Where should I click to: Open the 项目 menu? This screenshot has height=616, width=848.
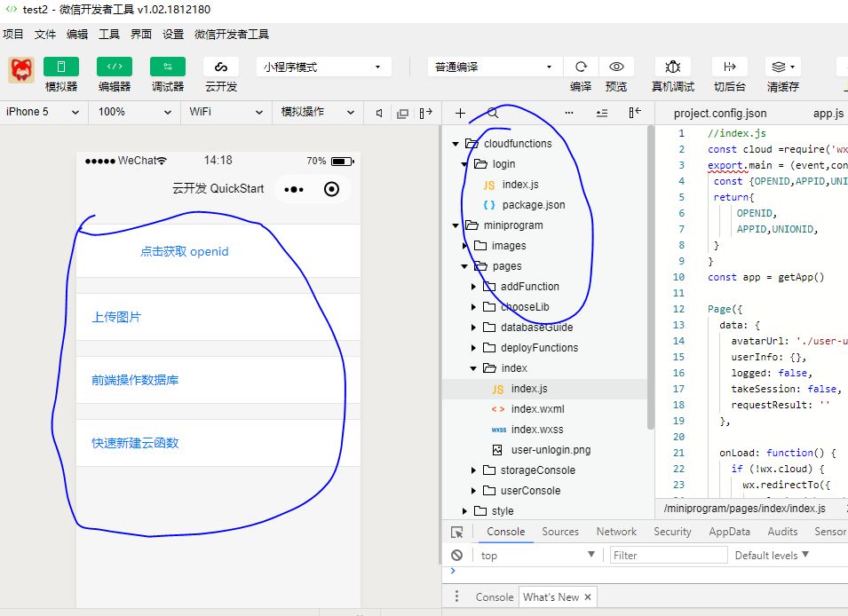pos(13,34)
